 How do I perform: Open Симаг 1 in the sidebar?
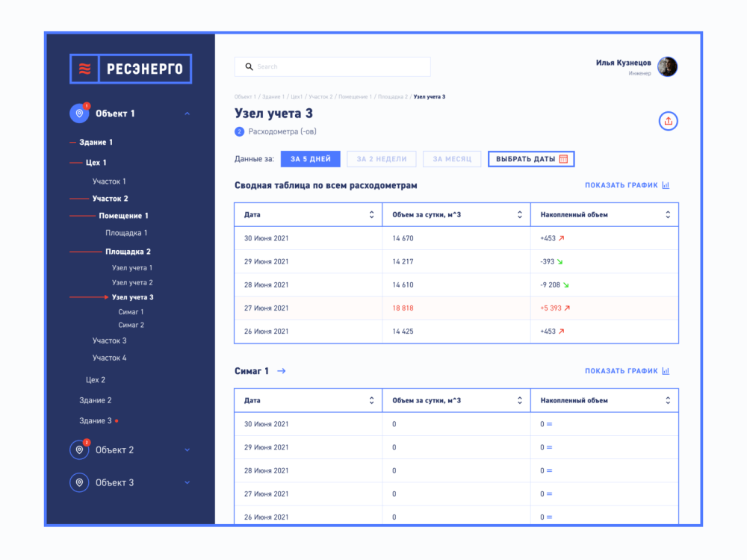point(131,312)
